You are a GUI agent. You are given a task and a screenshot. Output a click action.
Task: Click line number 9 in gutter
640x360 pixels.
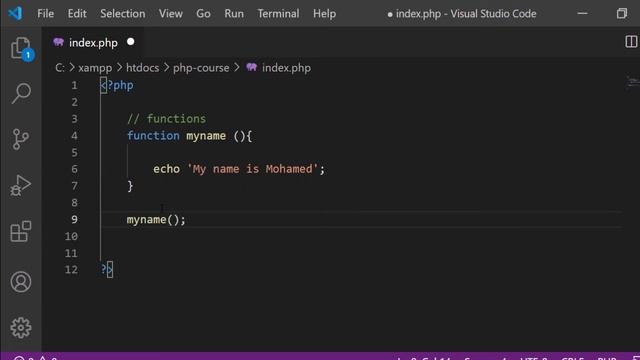74,219
